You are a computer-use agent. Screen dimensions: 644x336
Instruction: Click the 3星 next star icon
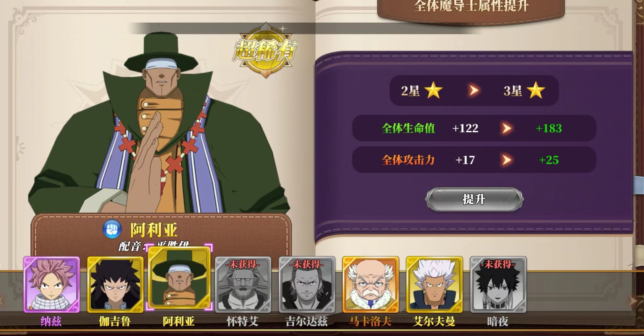pos(536,91)
